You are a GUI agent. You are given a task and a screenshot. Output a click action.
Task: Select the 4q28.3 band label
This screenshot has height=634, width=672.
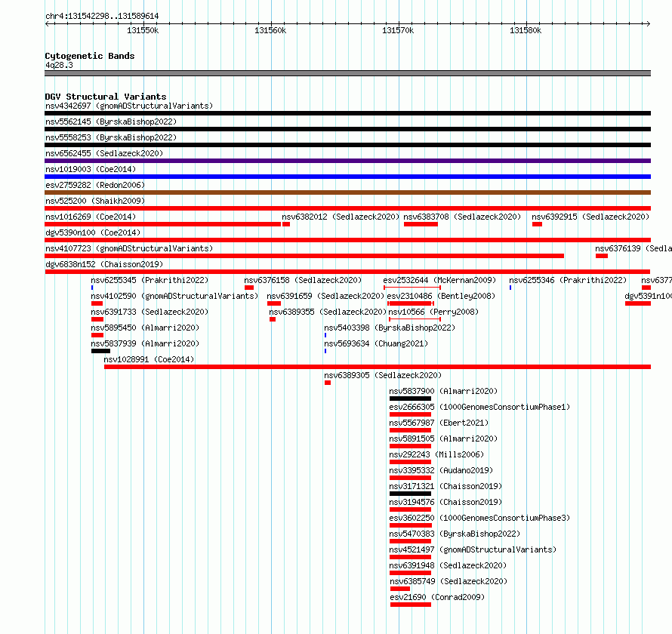[59, 65]
